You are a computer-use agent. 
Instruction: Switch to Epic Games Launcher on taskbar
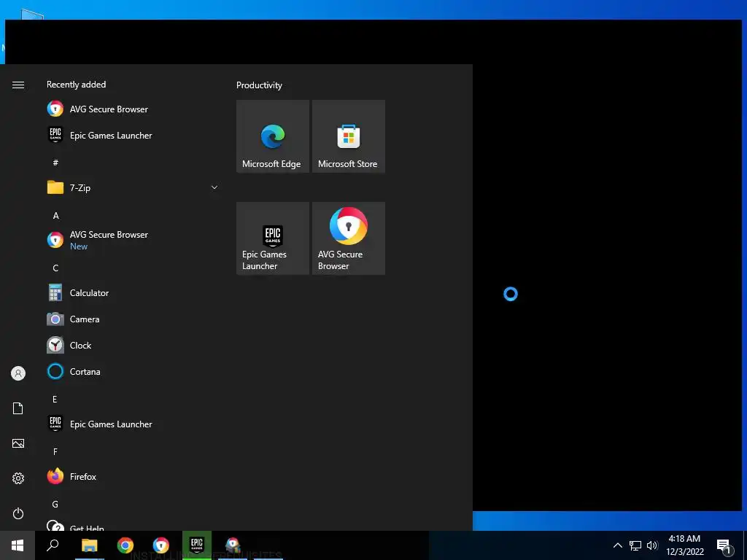197,545
